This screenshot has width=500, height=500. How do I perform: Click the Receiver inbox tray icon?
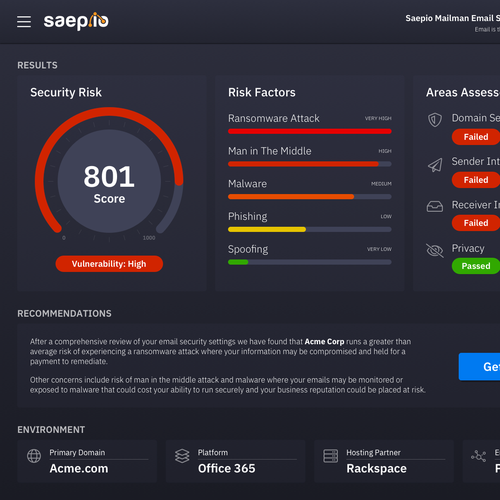click(x=435, y=207)
